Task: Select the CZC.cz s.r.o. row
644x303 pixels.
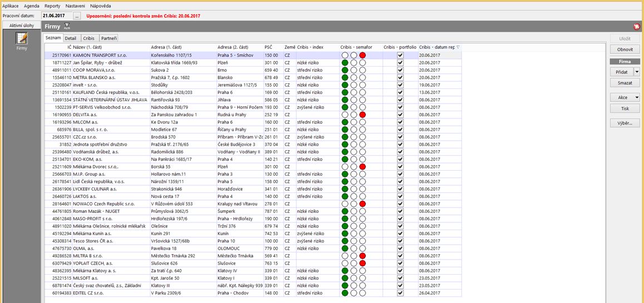Action: 253,137
